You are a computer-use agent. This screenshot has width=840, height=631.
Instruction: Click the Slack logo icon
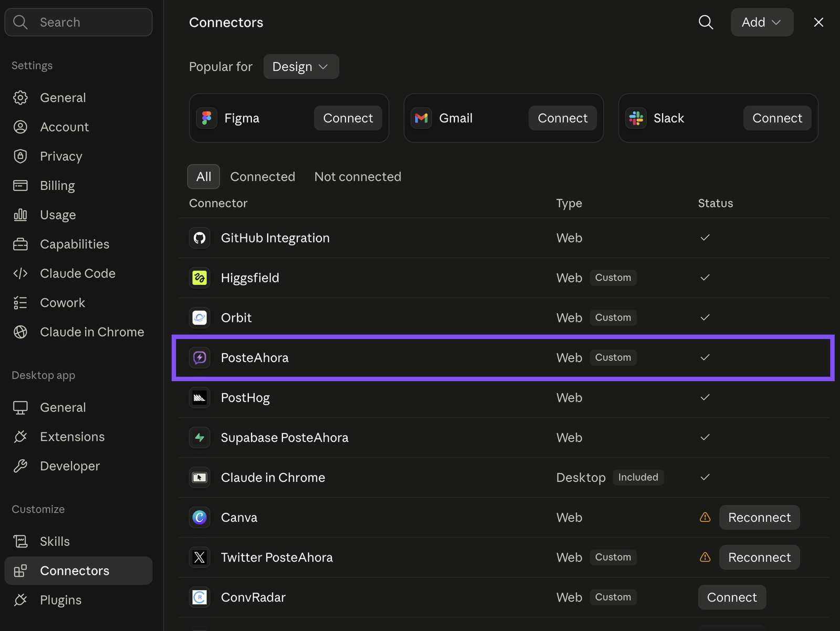click(x=636, y=118)
